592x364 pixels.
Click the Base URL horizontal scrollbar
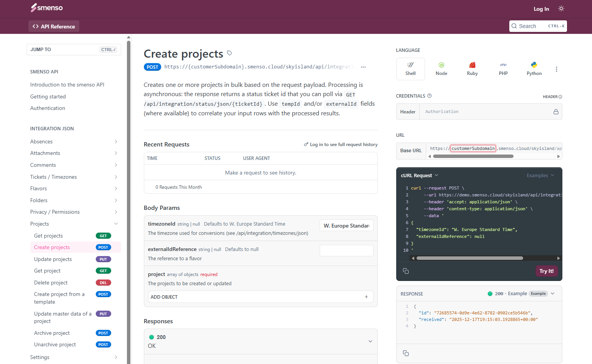473,156
